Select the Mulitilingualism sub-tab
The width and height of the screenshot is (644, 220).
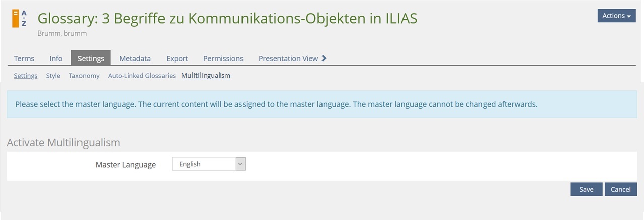tap(205, 76)
